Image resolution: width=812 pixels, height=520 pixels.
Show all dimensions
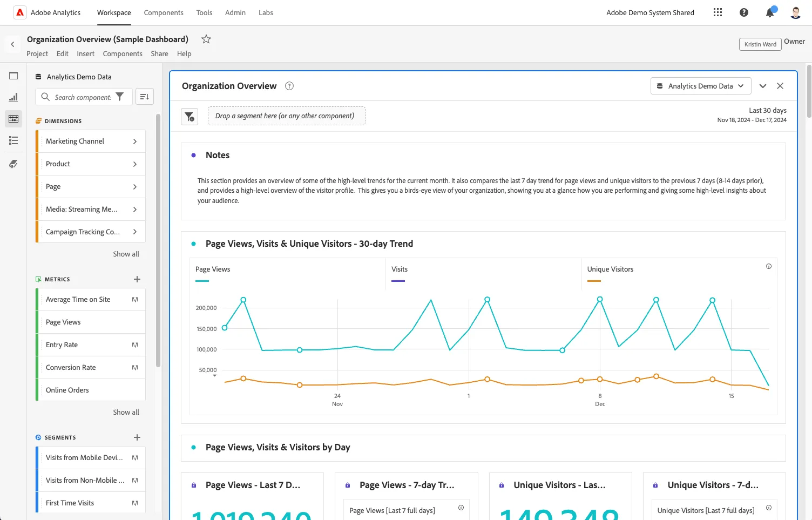(x=126, y=254)
